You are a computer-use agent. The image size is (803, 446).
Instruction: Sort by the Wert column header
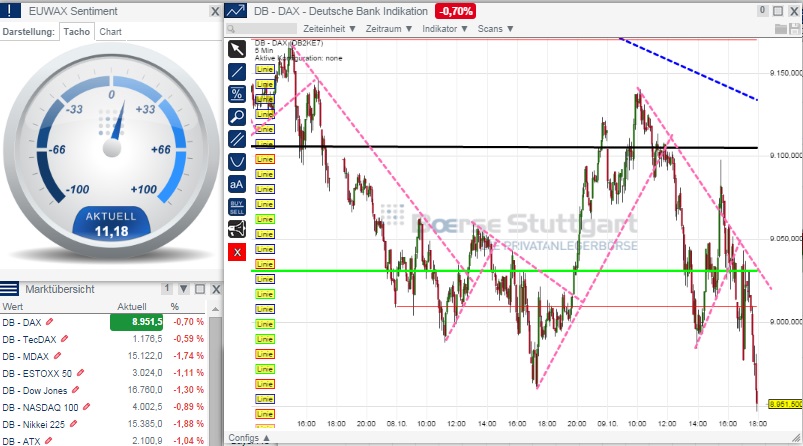point(13,307)
